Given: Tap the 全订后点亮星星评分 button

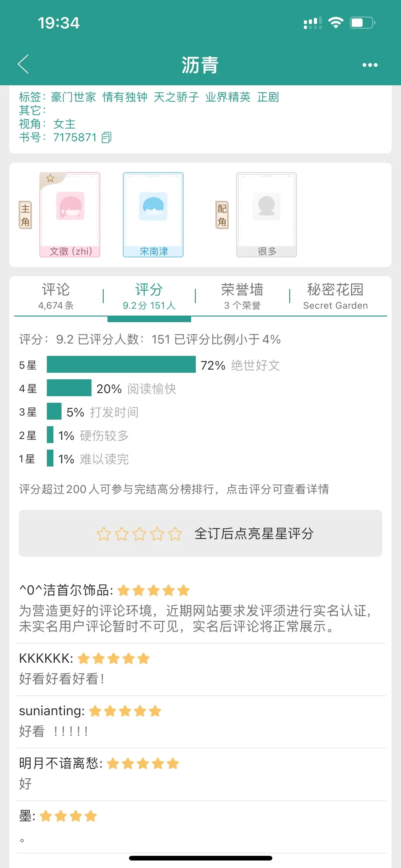Looking at the screenshot, I should 200,533.
